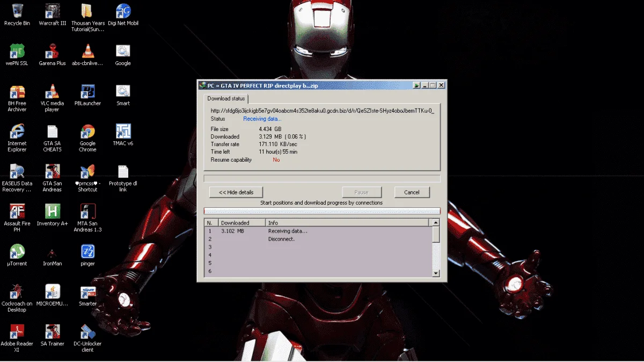
Task: Click the N. column header
Action: 211,222
